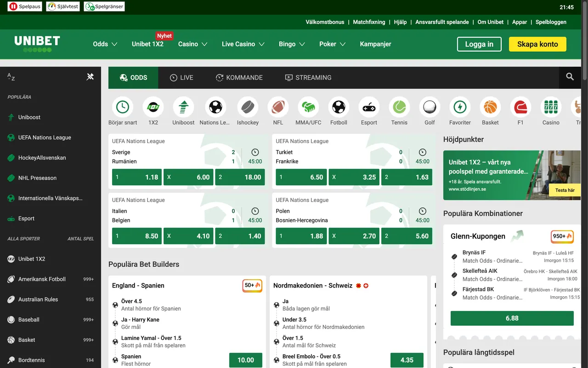Bet on Sverige win at 1.18

(137, 177)
